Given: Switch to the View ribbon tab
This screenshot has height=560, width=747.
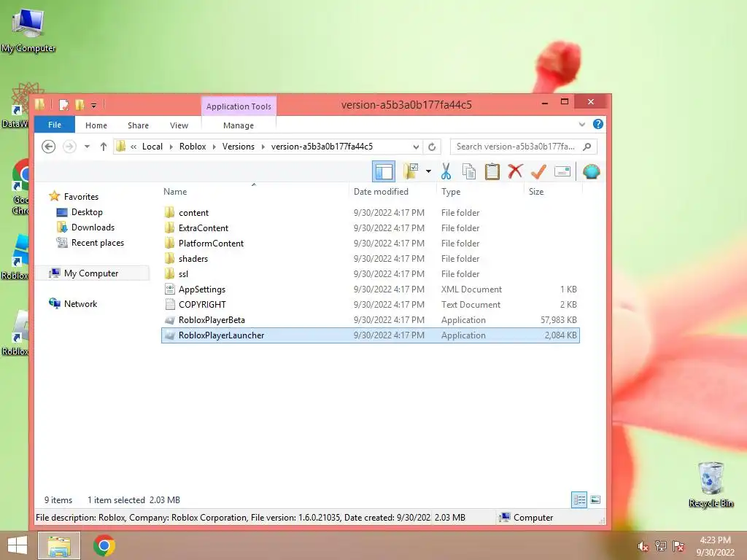Looking at the screenshot, I should click(x=179, y=125).
